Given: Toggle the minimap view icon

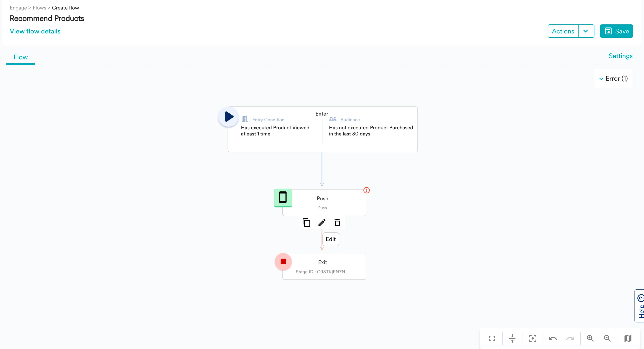Looking at the screenshot, I should point(628,338).
